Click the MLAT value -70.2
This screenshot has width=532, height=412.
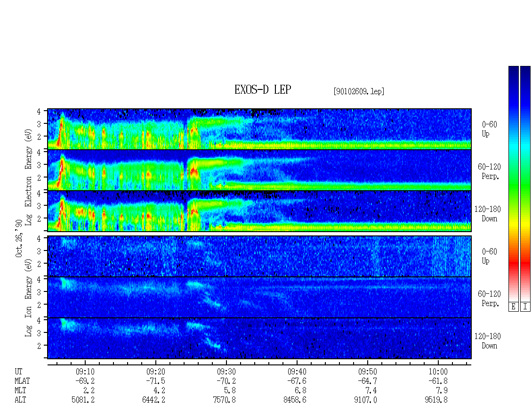coord(226,381)
